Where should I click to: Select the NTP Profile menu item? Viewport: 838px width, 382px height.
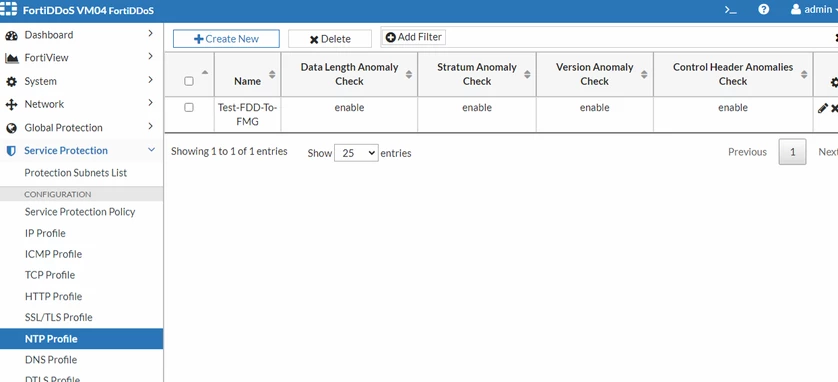[x=81, y=339]
